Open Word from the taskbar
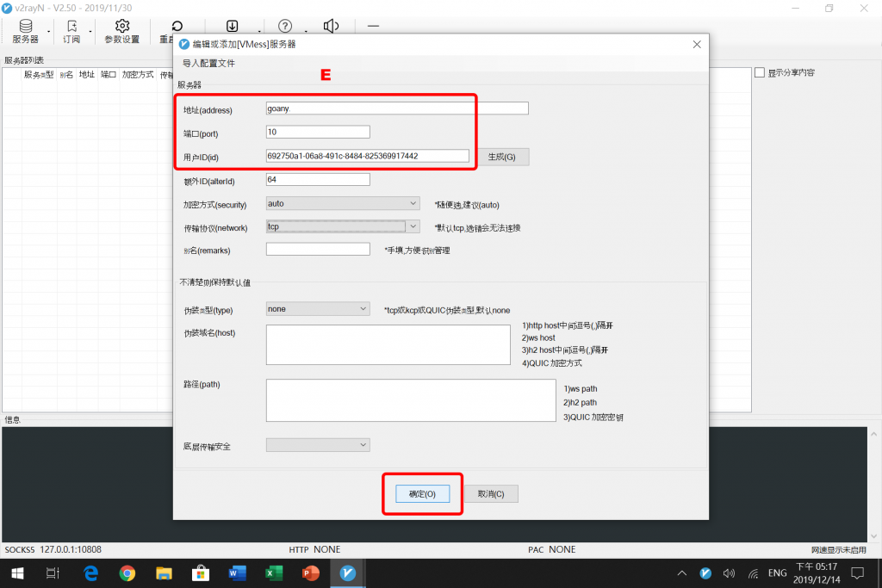882x588 pixels. click(x=238, y=573)
